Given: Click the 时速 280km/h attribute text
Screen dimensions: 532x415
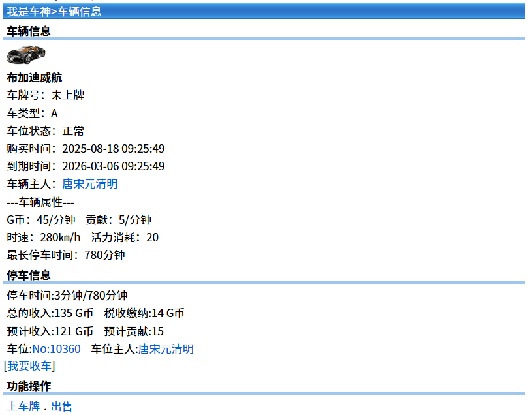Looking at the screenshot, I should (44, 238).
